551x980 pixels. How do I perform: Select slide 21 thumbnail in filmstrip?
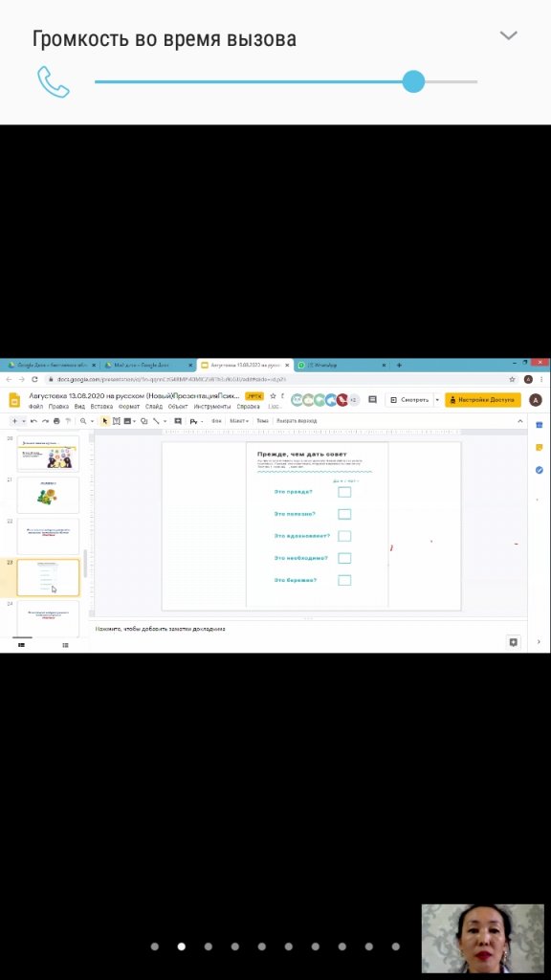coord(48,495)
